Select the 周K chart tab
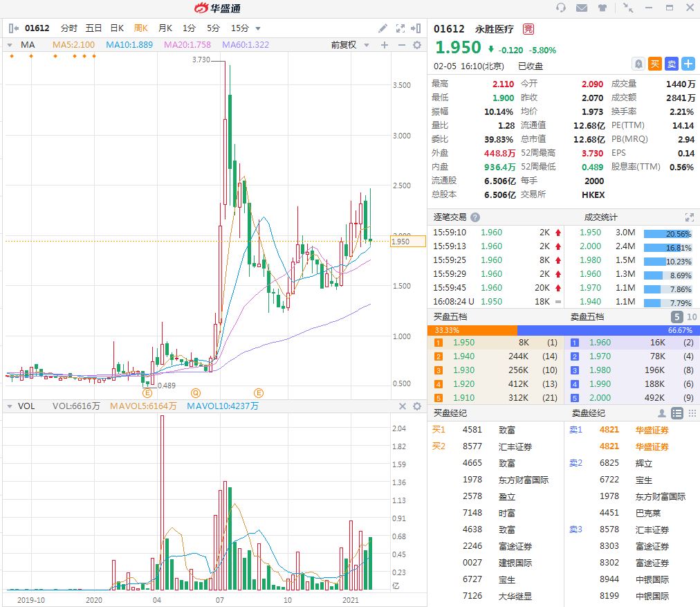The image size is (700, 607). pyautogui.click(x=140, y=28)
